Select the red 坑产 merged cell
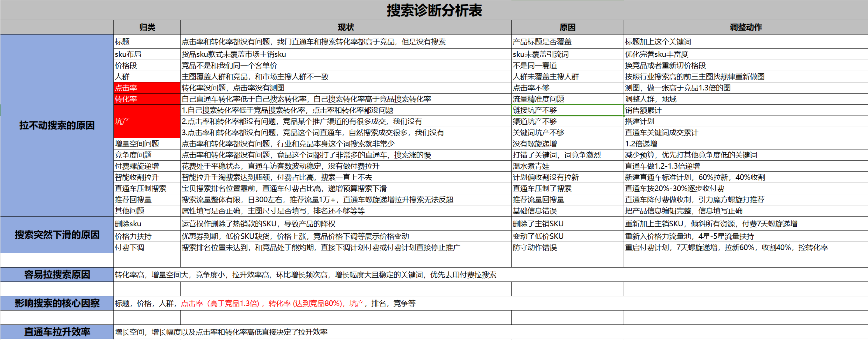The height and width of the screenshot is (340, 868). tap(147, 121)
